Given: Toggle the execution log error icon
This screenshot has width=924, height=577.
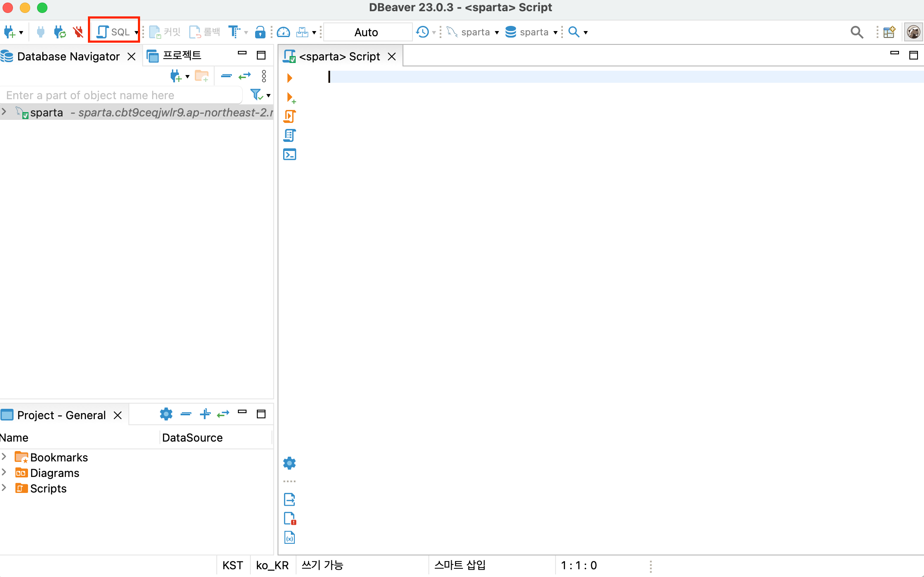Looking at the screenshot, I should (290, 518).
